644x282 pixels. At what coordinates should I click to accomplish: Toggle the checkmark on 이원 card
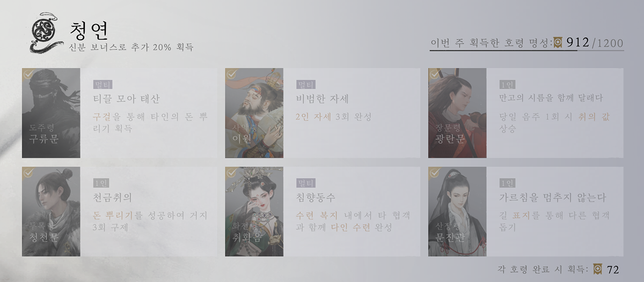[x=232, y=75]
